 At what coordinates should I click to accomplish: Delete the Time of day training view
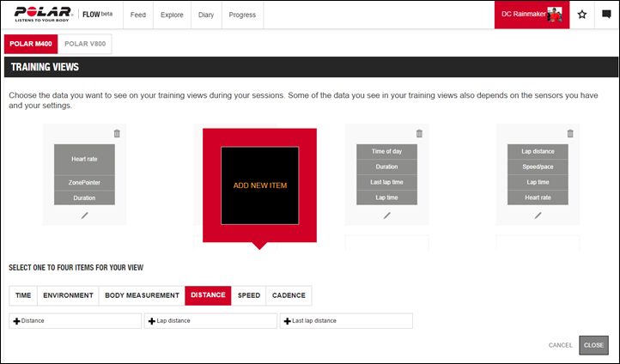419,134
